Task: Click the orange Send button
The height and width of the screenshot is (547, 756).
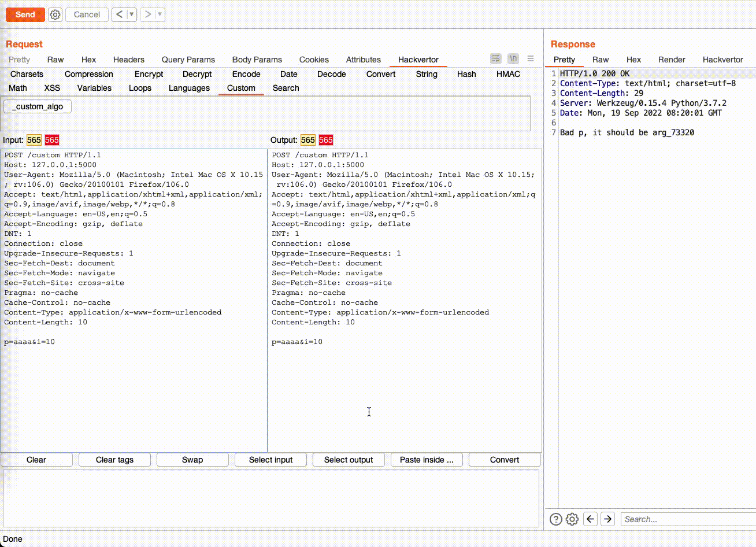Action: point(25,14)
